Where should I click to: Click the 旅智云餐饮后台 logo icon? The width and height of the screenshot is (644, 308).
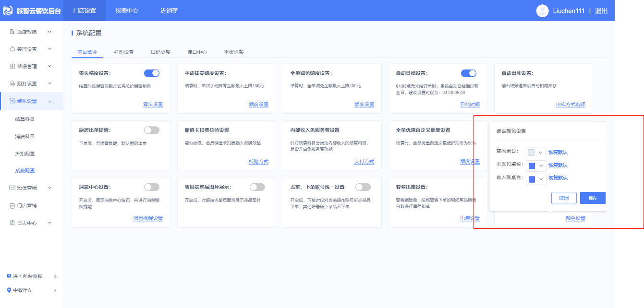(7, 11)
